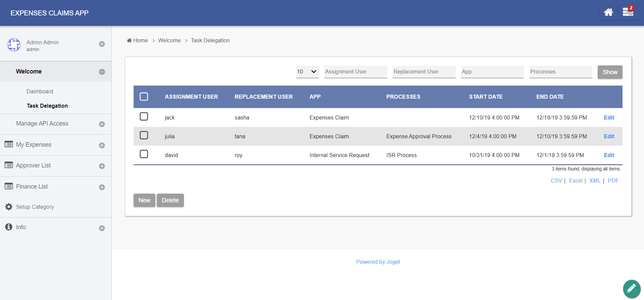Tick the checkbox for jack's row

144,117
